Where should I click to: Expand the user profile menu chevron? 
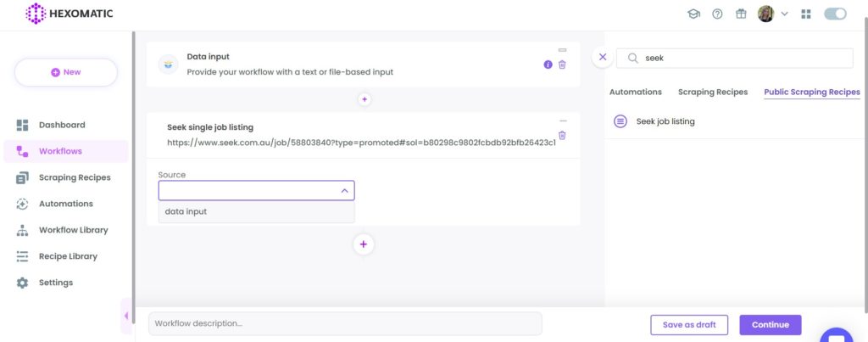tap(784, 14)
